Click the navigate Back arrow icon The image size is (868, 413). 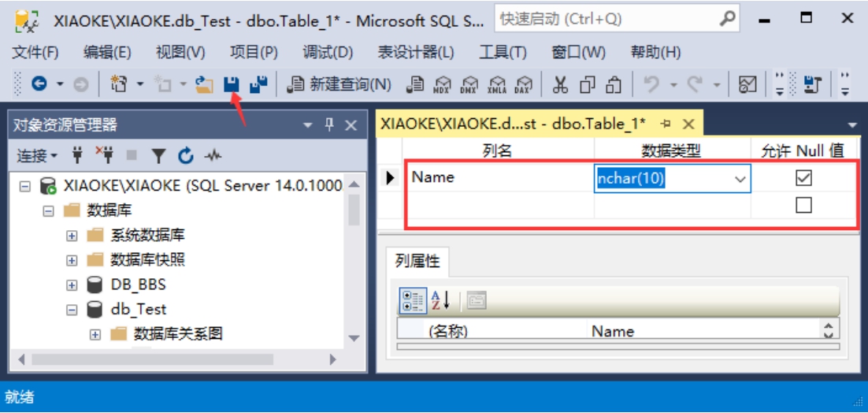click(38, 84)
